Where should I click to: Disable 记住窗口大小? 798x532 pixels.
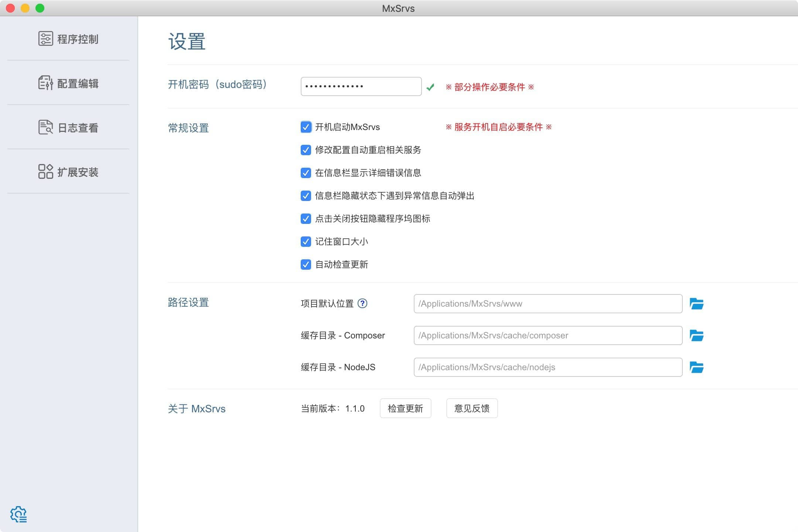[x=306, y=242]
